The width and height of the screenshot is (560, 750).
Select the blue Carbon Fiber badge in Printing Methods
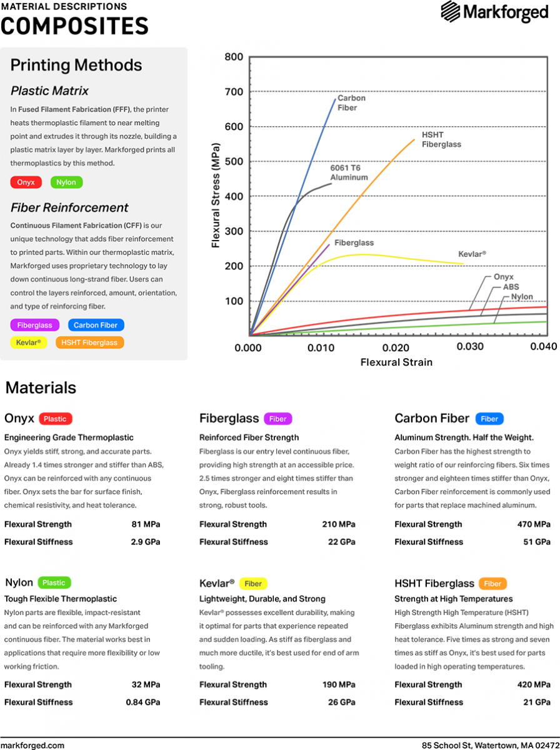click(96, 325)
